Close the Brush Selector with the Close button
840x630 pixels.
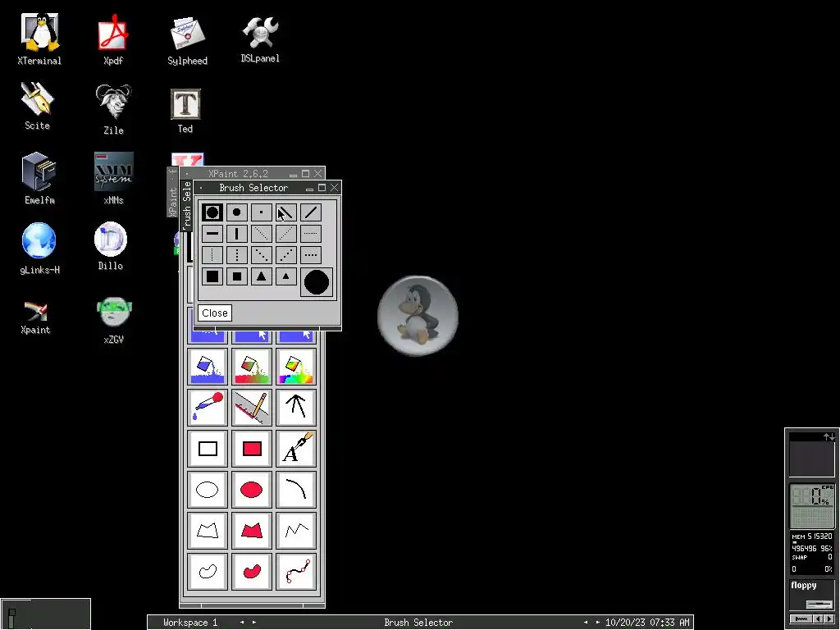215,313
